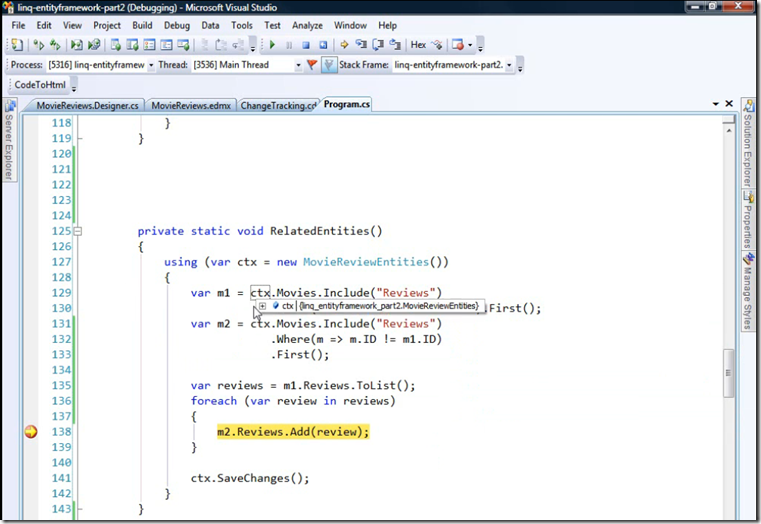Viewport: 761px width, 524px height.
Task: Click the yellow Show Next Statement arrow
Action: tap(344, 45)
